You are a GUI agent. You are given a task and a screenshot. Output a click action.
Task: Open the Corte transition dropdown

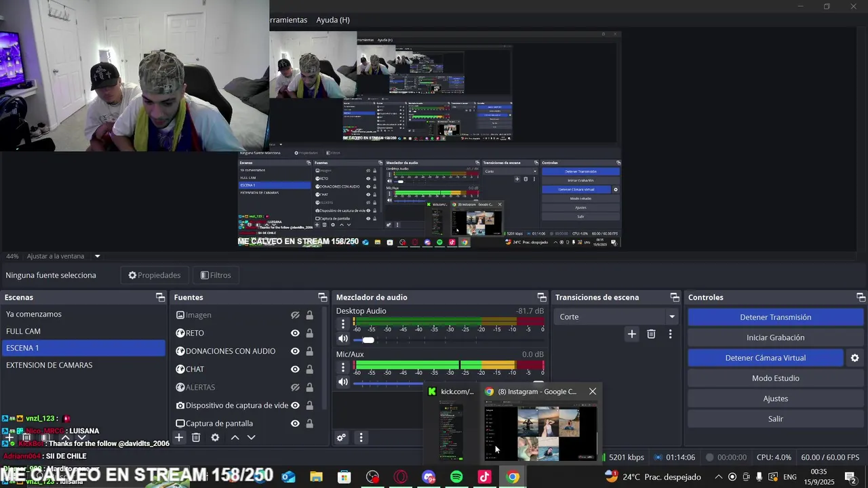click(616, 317)
